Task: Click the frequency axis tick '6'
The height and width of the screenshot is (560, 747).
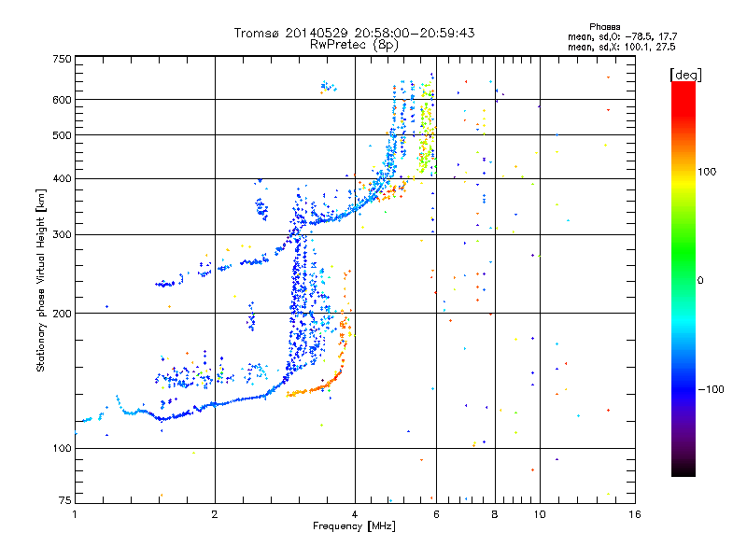Action: [436, 514]
